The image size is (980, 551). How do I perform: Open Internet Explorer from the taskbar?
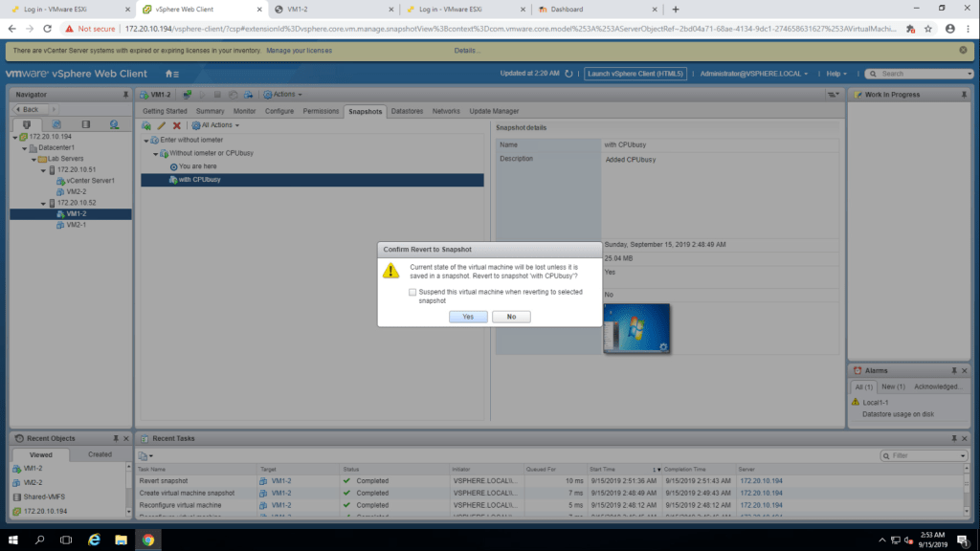(x=94, y=540)
